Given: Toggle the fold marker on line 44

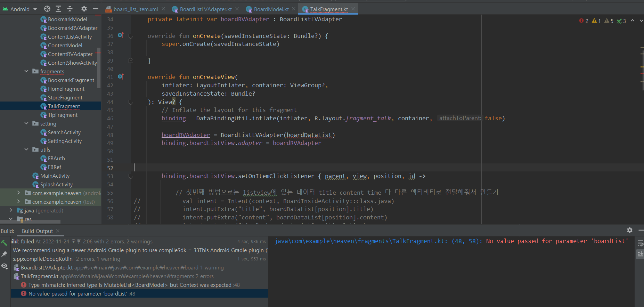Looking at the screenshot, I should pyautogui.click(x=131, y=102).
